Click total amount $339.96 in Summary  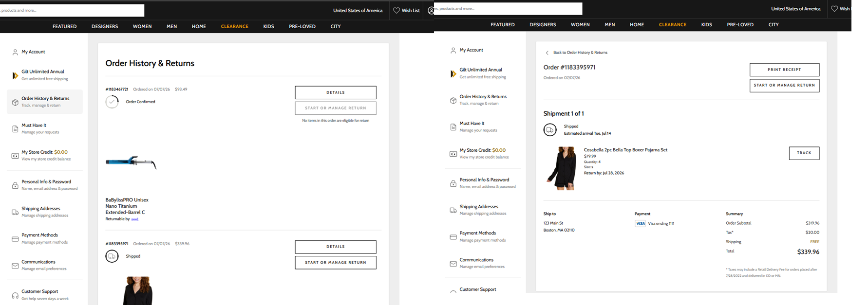click(x=808, y=252)
